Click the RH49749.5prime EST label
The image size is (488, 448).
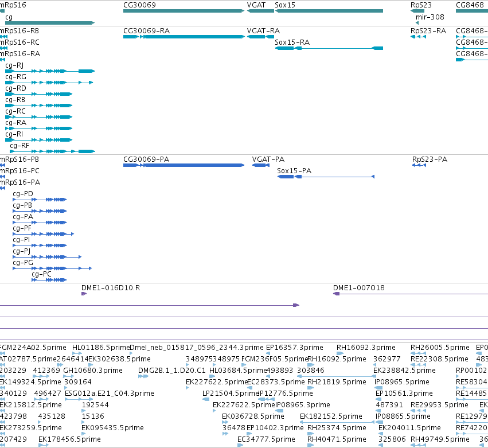pos(440,440)
